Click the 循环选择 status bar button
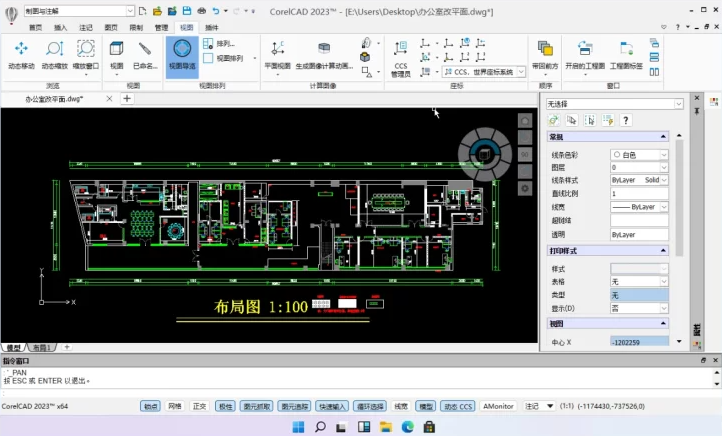 [x=370, y=406]
